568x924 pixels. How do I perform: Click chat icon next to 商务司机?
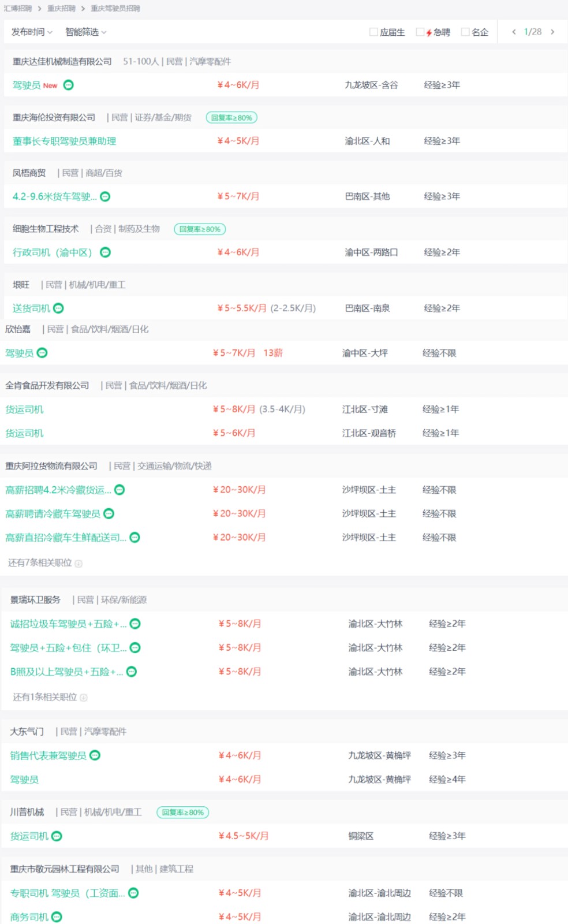tap(57, 916)
